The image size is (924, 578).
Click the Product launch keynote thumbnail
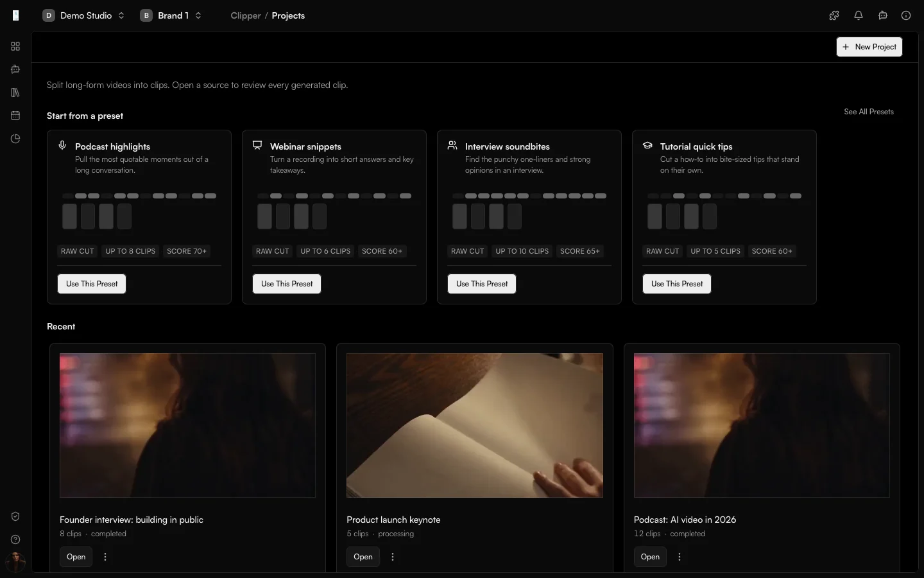[475, 425]
